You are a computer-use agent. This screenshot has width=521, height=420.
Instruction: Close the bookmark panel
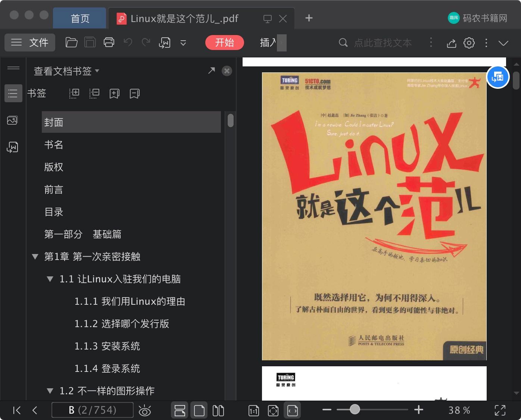pos(227,71)
